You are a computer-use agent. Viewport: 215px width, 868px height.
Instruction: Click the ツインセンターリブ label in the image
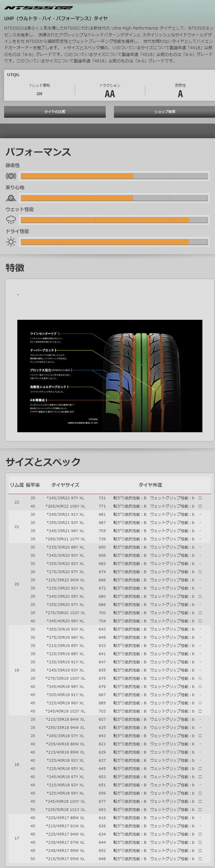coord(43,334)
